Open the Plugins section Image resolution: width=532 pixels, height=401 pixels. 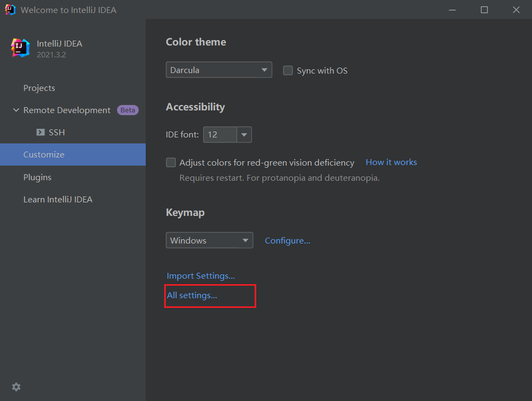[37, 178]
